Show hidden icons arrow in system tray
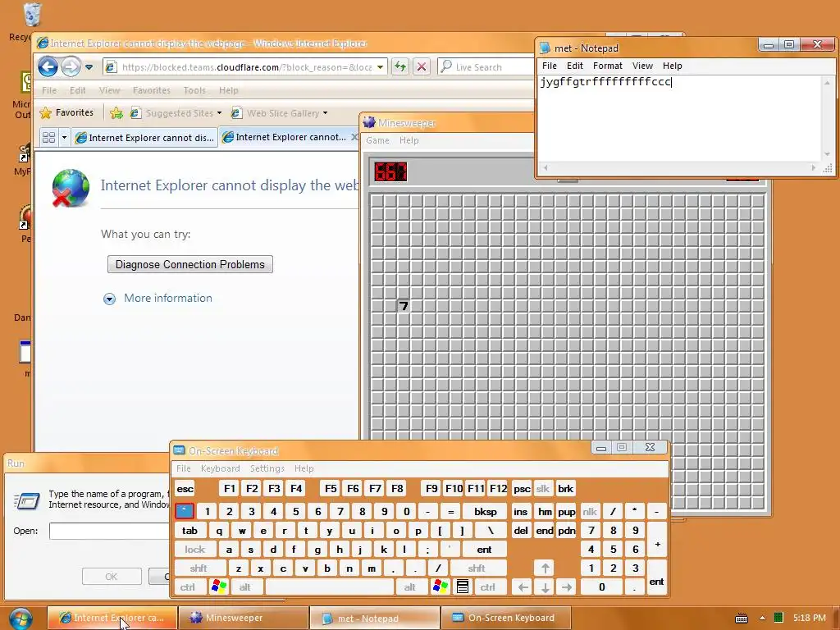The image size is (840, 630). [x=762, y=619]
